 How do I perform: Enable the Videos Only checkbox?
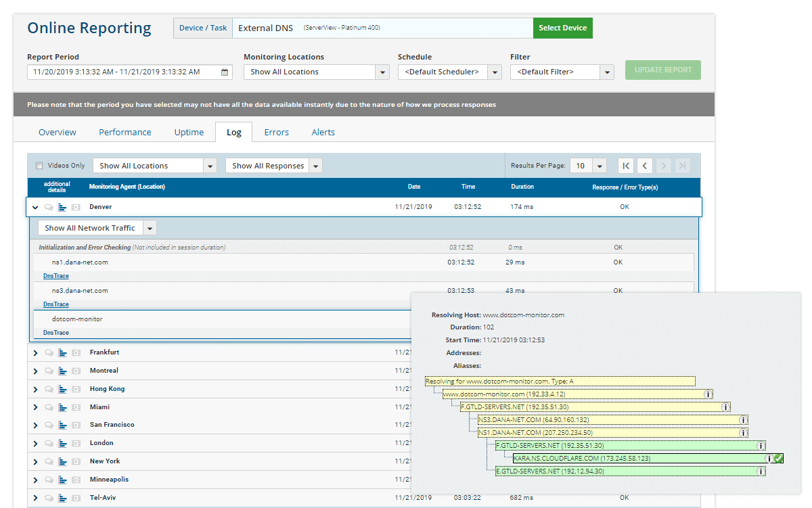(x=39, y=166)
